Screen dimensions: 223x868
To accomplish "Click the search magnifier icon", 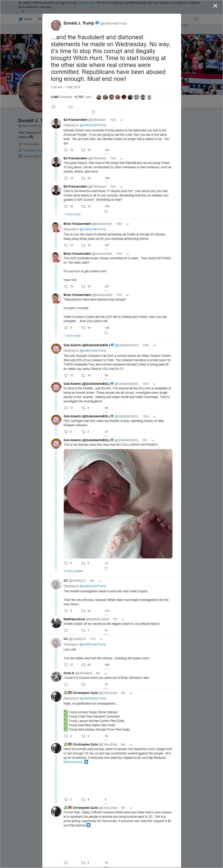I will [196, 19].
